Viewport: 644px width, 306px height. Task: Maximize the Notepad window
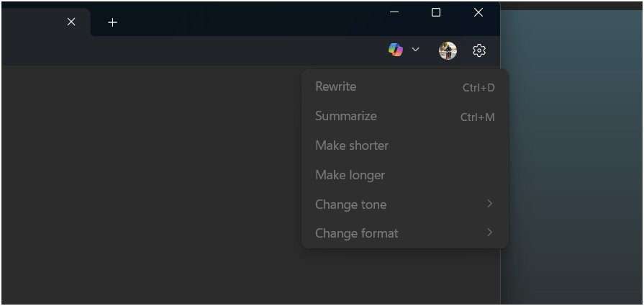pos(436,12)
